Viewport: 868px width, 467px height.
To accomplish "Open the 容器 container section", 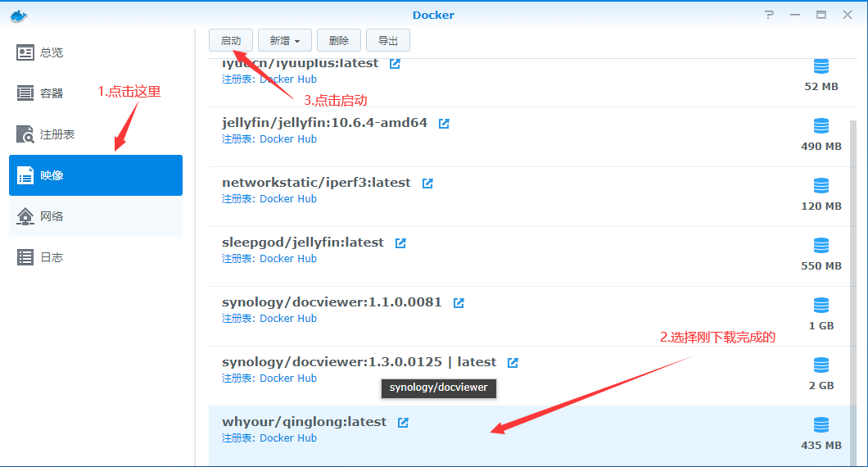I will pyautogui.click(x=96, y=93).
